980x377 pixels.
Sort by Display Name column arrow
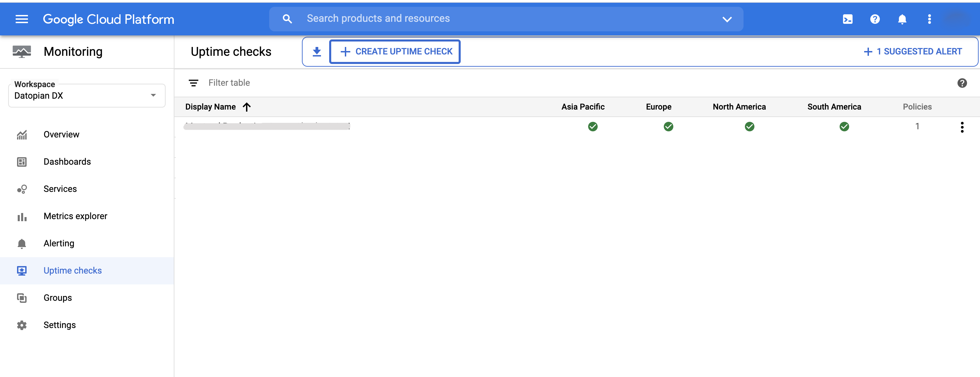tap(246, 107)
